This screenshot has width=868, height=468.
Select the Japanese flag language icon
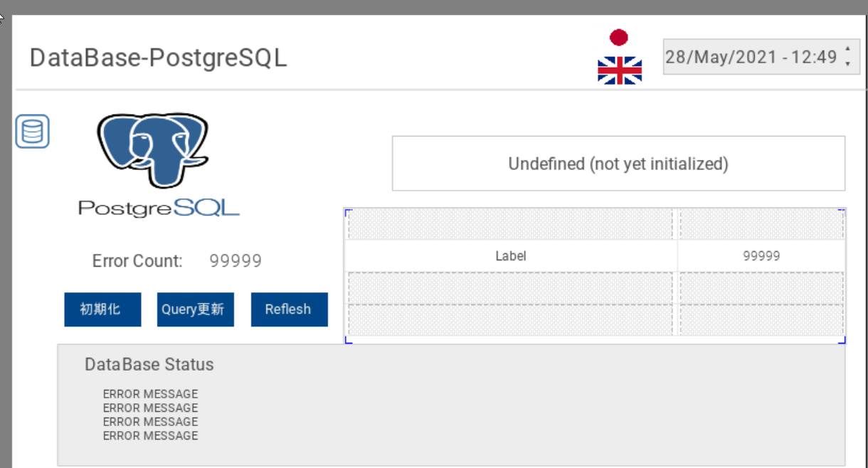(619, 38)
